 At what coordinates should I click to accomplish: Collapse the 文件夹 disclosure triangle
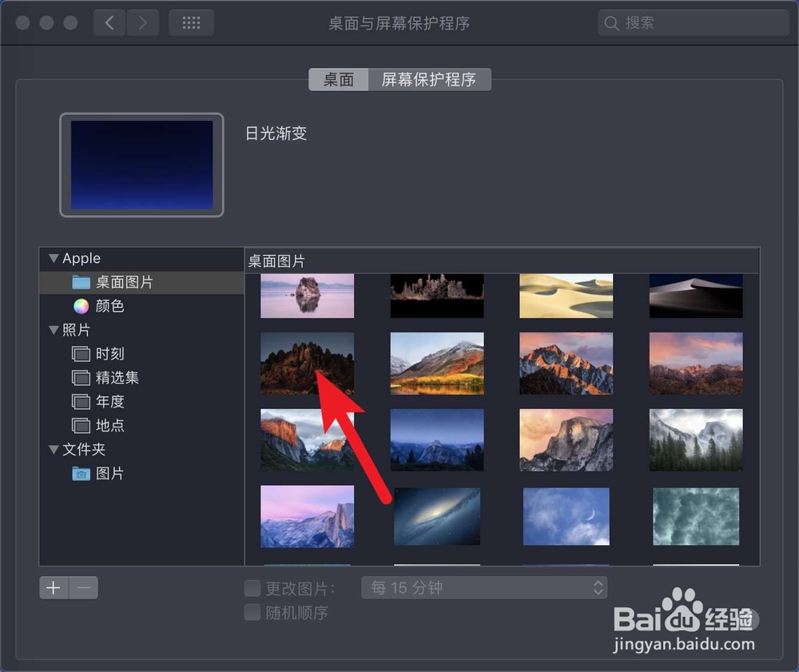[53, 449]
